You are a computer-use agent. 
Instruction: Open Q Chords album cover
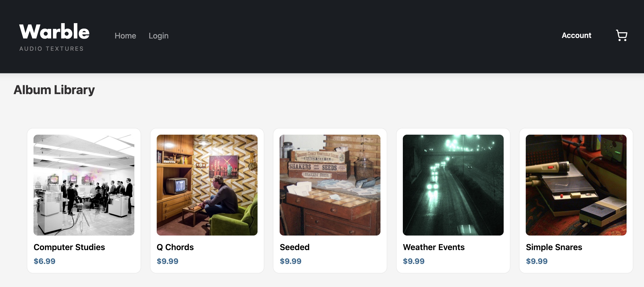[x=207, y=185]
